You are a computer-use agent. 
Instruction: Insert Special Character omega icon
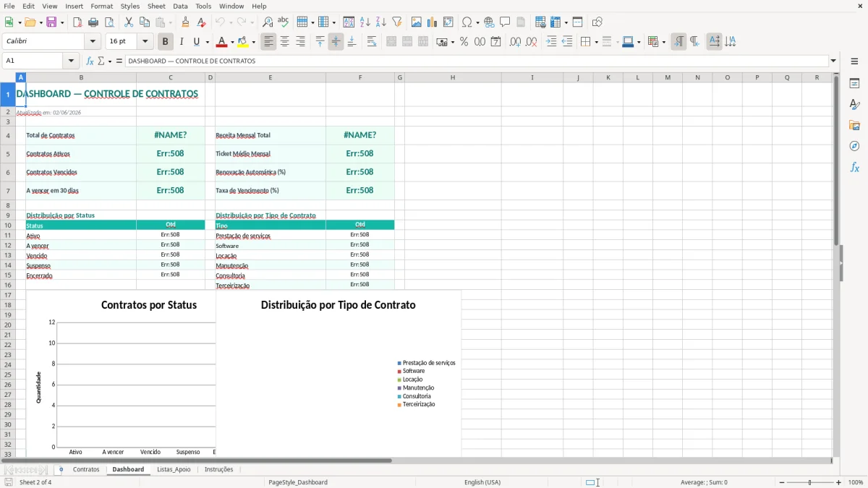pyautogui.click(x=467, y=22)
